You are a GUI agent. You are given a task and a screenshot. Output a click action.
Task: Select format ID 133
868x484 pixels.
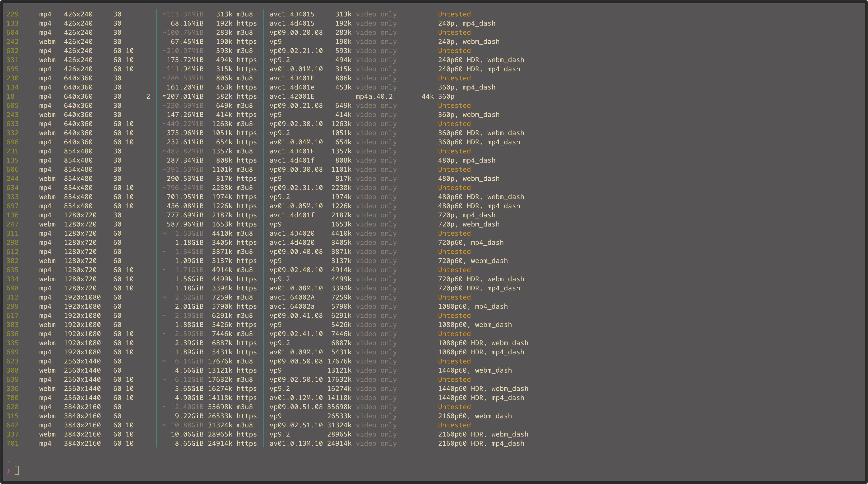[13, 23]
